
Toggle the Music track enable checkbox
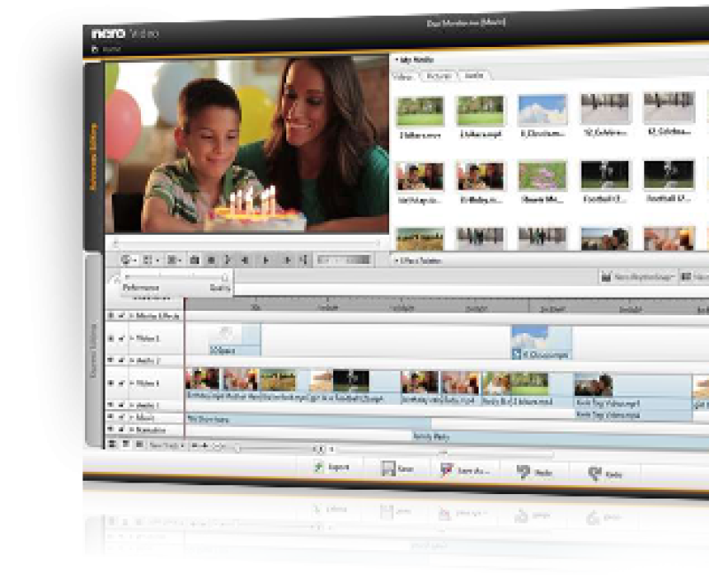tap(121, 416)
